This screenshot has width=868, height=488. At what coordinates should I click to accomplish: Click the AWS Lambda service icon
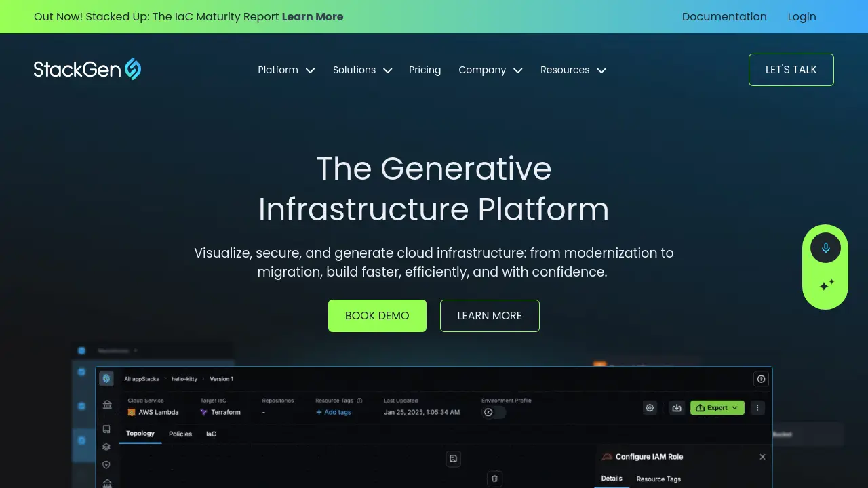[132, 412]
